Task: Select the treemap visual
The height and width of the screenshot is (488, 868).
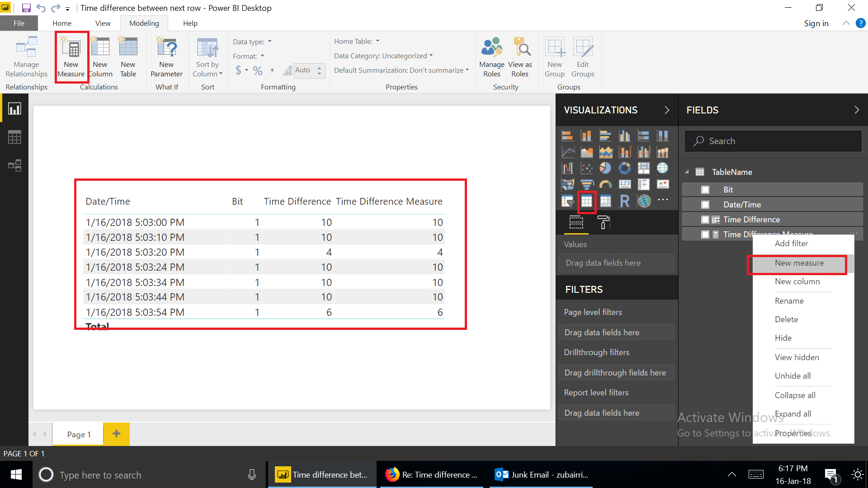Action: (x=643, y=168)
